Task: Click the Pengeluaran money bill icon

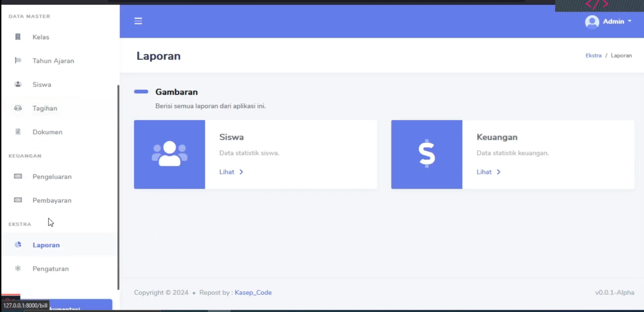Action: [x=18, y=176]
